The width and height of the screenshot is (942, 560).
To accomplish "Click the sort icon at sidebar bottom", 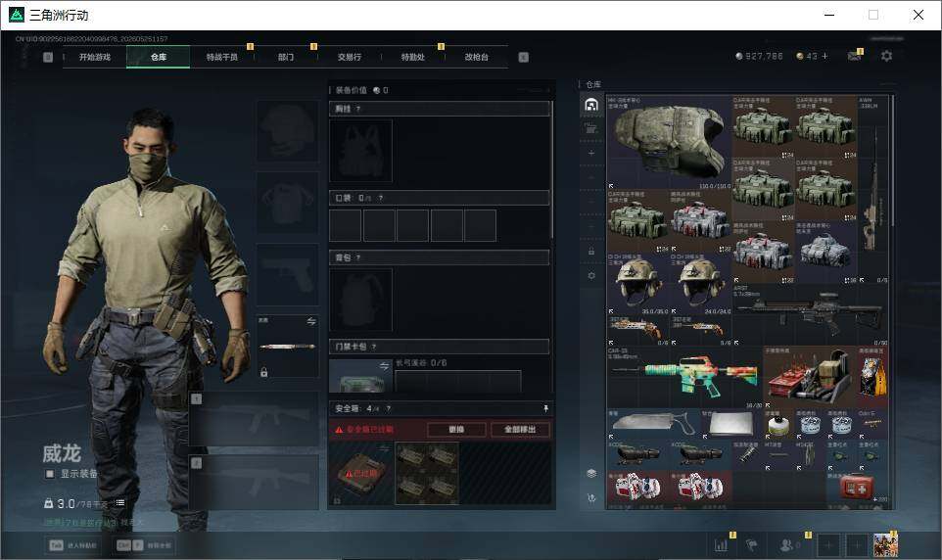I will coord(591,498).
